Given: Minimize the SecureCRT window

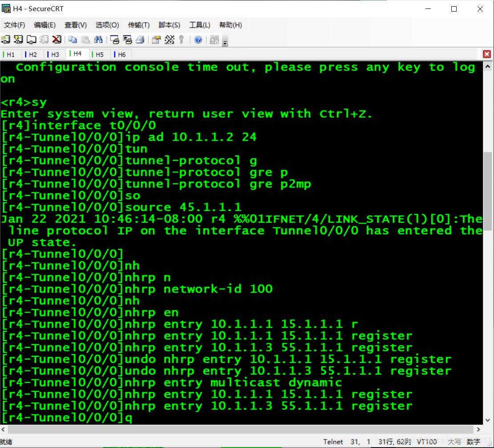Looking at the screenshot, I should (428, 9).
